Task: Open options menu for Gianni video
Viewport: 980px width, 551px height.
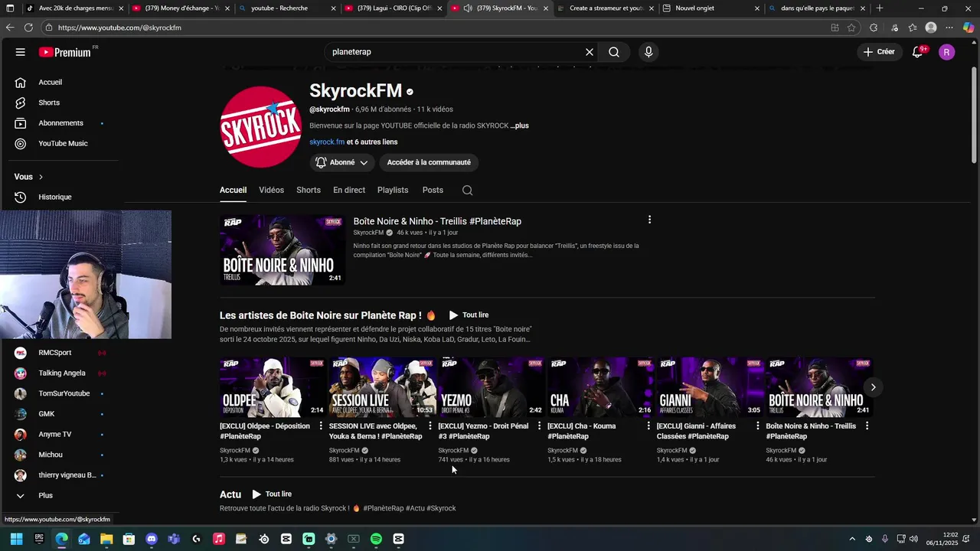Action: click(x=758, y=426)
